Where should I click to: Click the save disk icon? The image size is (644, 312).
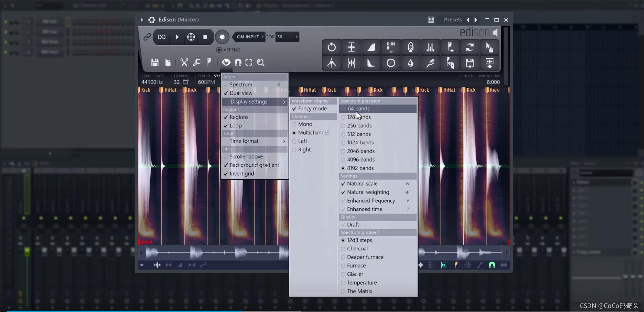coord(155,62)
